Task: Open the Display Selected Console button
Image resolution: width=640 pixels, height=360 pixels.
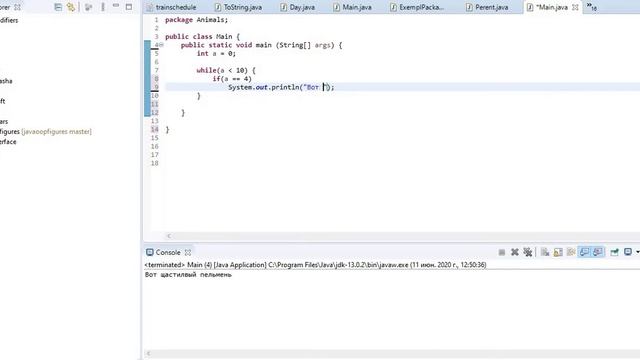Action: 628,252
